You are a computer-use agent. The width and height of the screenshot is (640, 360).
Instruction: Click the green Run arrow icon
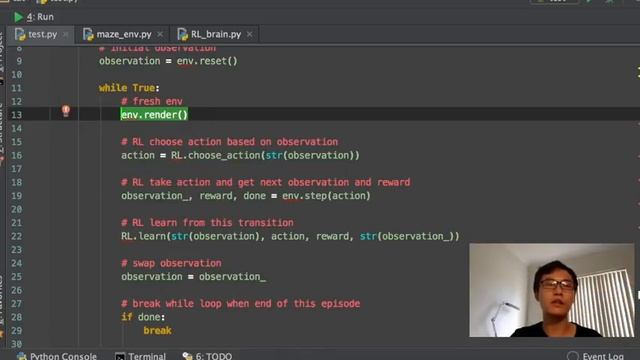click(x=18, y=17)
